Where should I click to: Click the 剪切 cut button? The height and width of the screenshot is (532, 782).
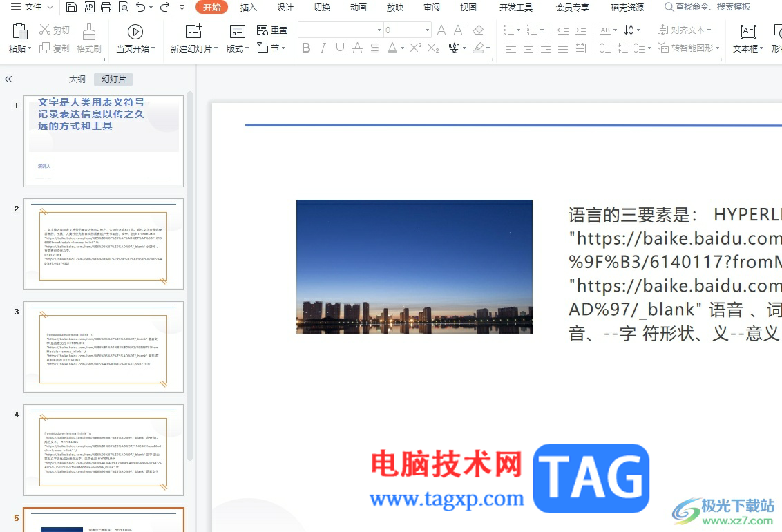(x=55, y=30)
